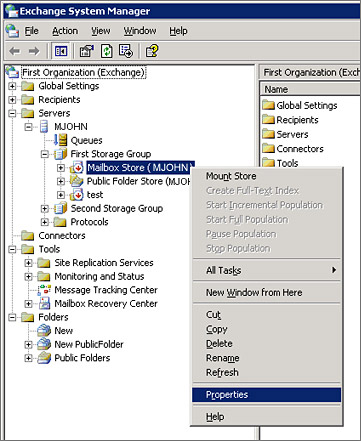This screenshot has width=361, height=441.
Task: Open the All Tasks submenu
Action: (x=267, y=270)
